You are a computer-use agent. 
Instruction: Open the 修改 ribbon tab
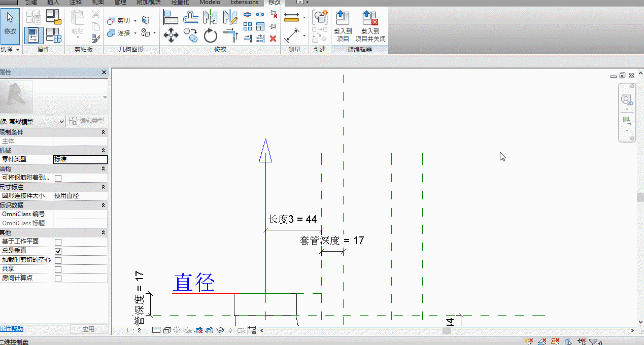[x=274, y=3]
